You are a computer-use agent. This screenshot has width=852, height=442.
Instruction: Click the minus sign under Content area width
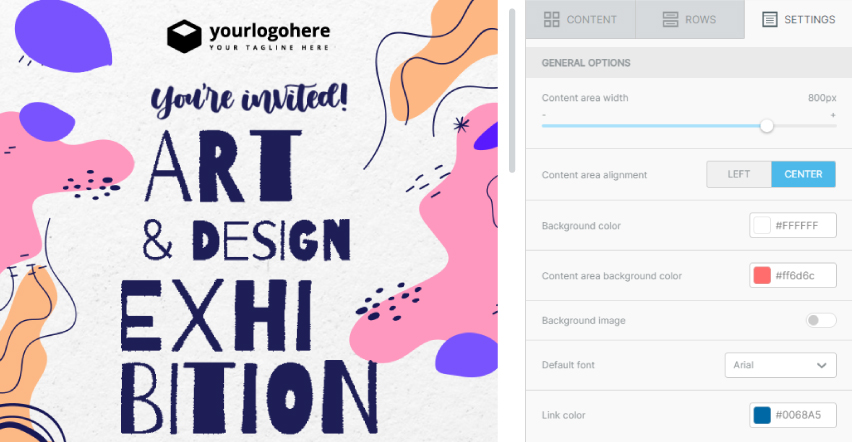[544, 115]
